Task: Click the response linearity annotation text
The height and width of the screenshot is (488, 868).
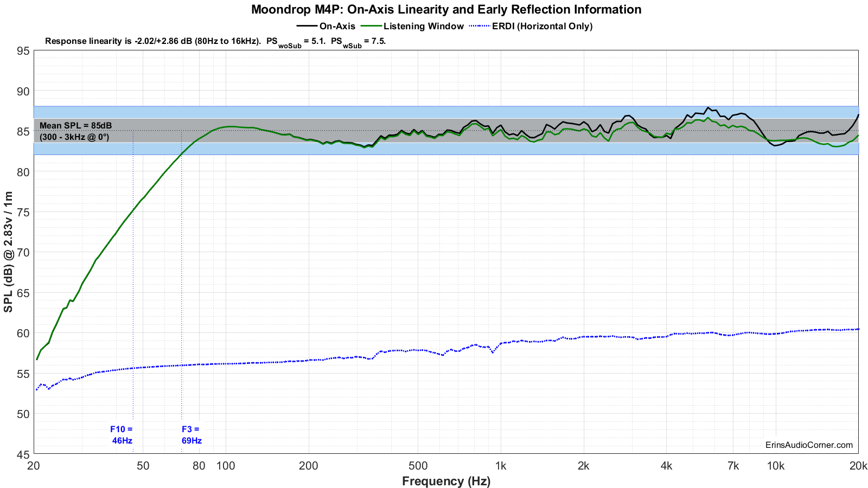Action: tap(215, 42)
